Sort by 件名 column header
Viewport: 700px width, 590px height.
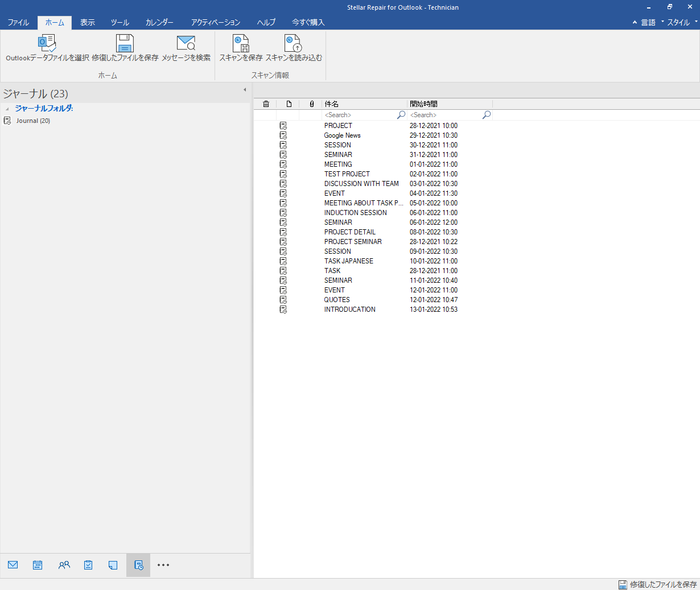click(364, 104)
